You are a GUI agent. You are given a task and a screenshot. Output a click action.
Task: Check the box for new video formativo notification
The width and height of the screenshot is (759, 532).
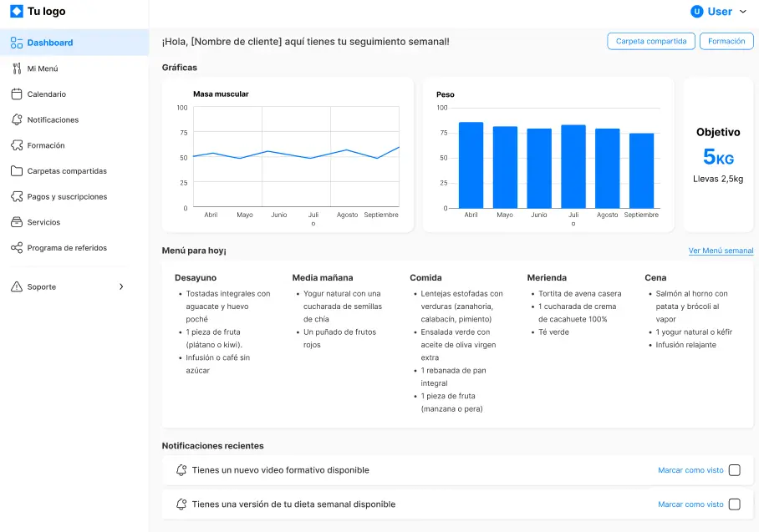734,470
